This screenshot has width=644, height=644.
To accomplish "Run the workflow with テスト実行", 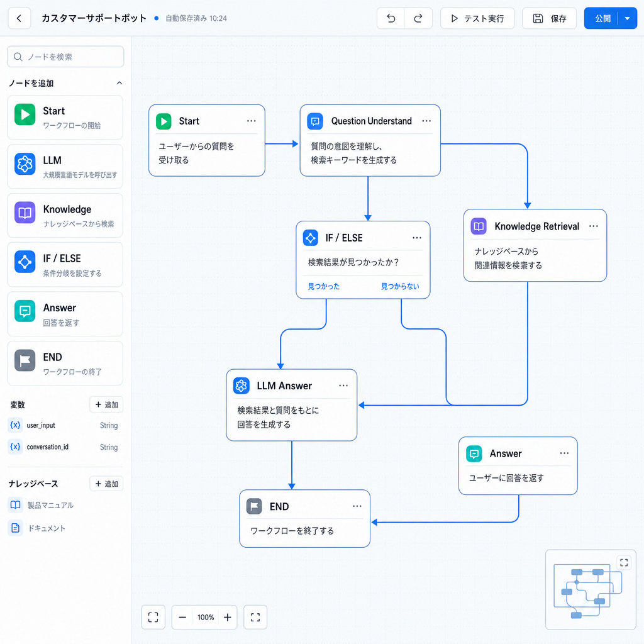I will click(477, 18).
